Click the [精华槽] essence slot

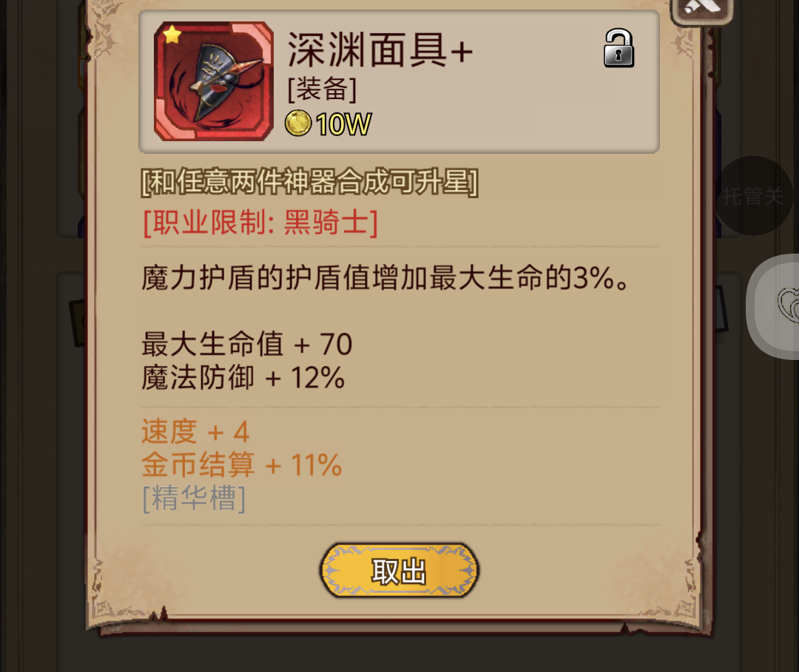(194, 498)
